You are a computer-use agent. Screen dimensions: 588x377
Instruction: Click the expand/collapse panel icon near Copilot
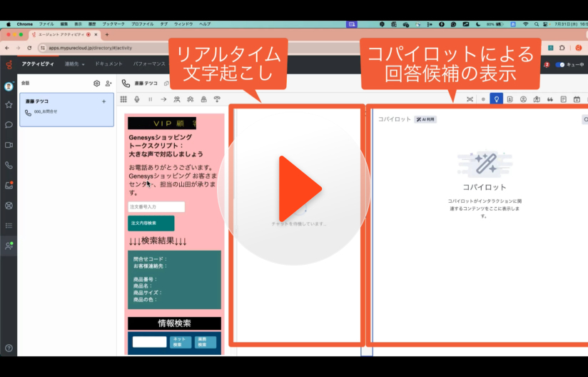(x=470, y=99)
